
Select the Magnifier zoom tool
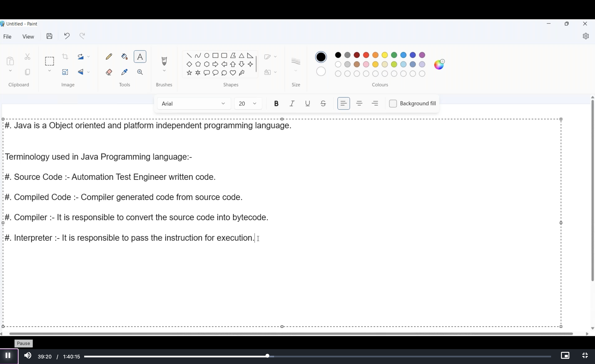[x=139, y=72]
